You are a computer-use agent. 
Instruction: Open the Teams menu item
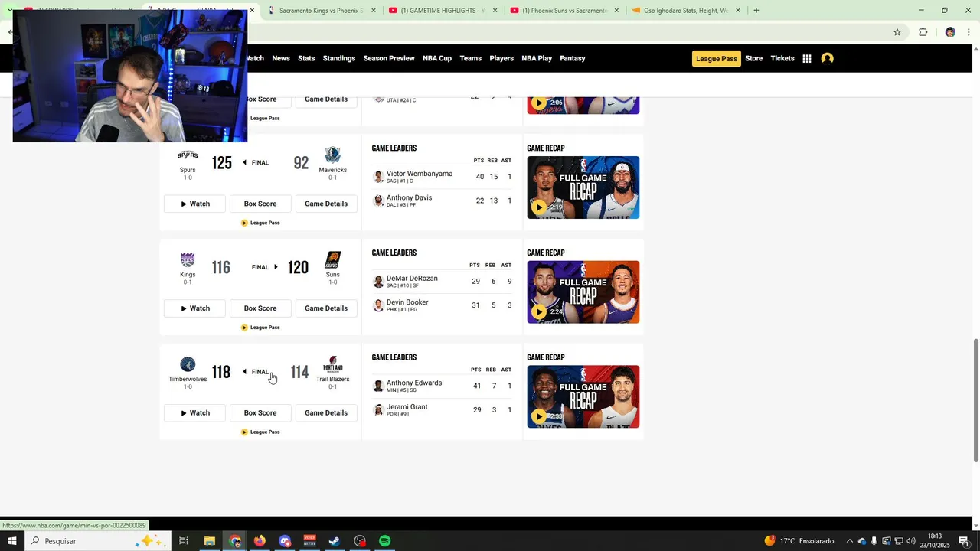click(471, 58)
